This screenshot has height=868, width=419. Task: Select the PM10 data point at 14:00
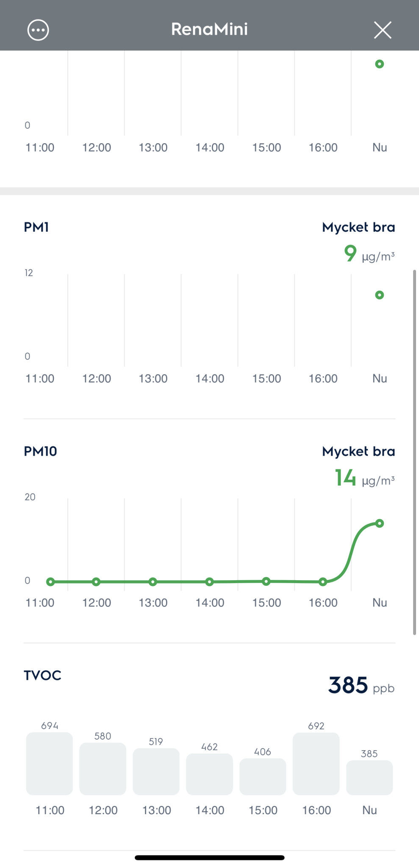(x=209, y=582)
